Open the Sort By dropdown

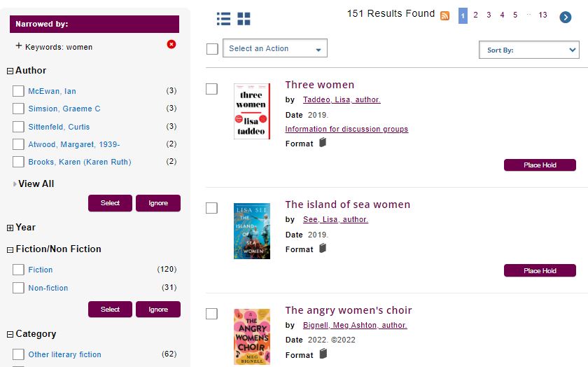tap(528, 50)
